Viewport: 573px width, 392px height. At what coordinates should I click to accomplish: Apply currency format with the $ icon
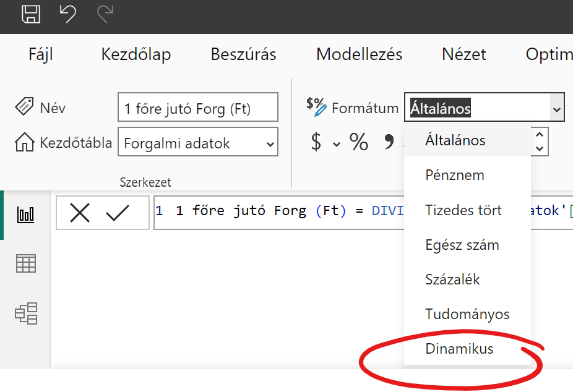[x=316, y=142]
